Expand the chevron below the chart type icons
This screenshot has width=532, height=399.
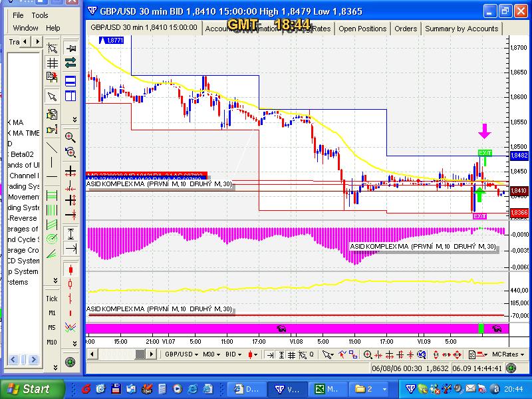click(x=74, y=344)
